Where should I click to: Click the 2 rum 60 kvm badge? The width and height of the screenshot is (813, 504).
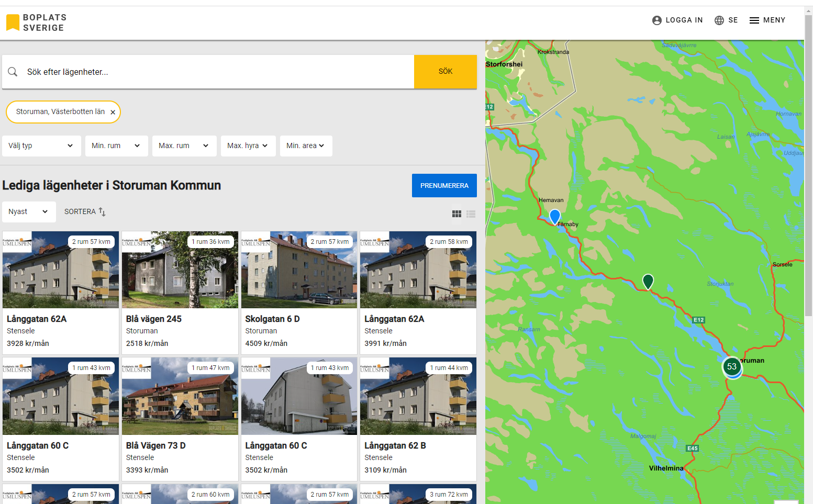click(x=210, y=495)
